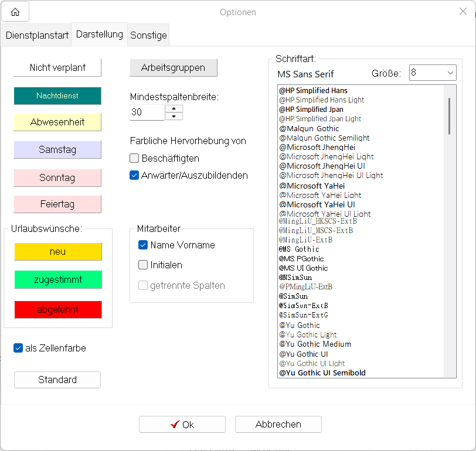This screenshot has height=451, width=476.
Task: Open the Sonstige tab
Action: pyautogui.click(x=148, y=35)
